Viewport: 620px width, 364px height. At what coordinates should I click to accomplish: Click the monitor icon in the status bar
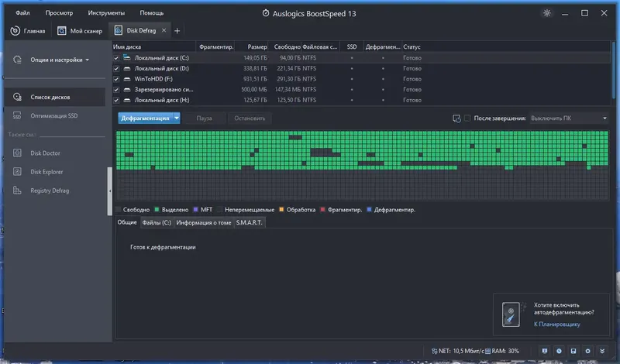(545, 351)
